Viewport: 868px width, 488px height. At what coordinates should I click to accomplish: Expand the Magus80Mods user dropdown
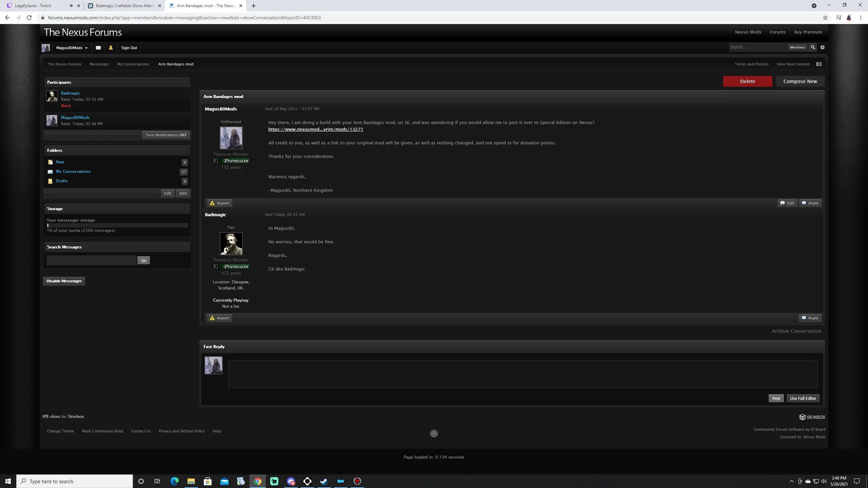click(72, 48)
